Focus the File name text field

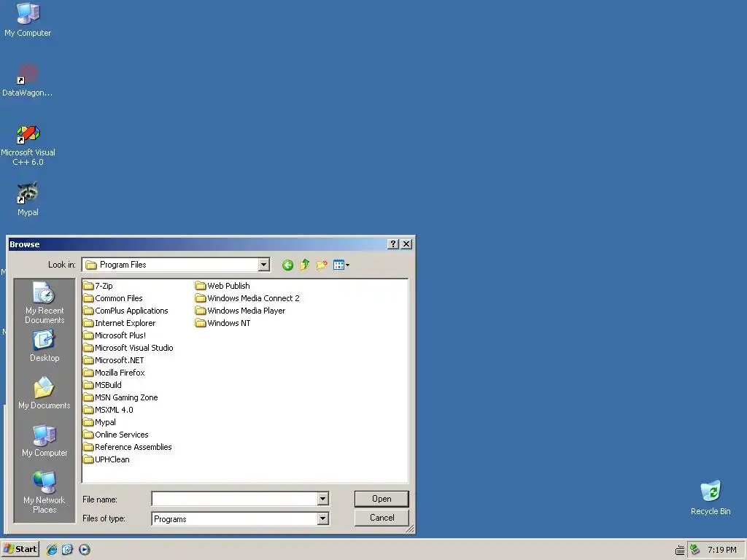point(234,499)
